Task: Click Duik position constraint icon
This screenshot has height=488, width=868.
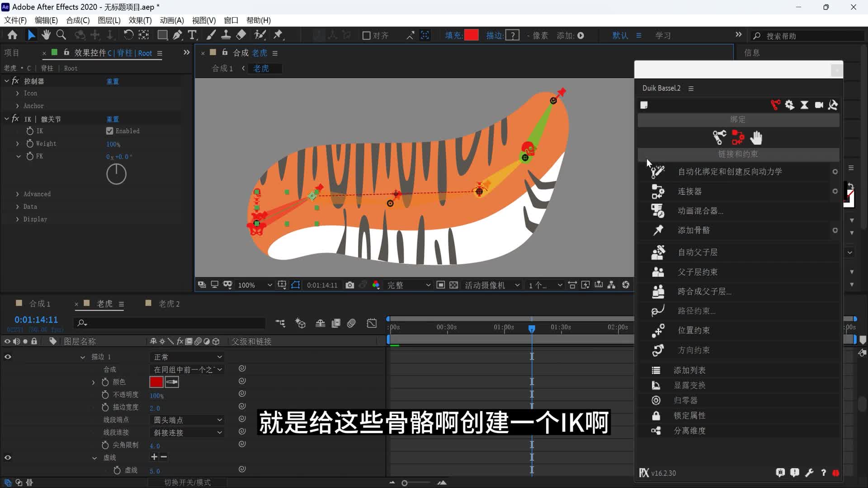Action: click(x=658, y=330)
